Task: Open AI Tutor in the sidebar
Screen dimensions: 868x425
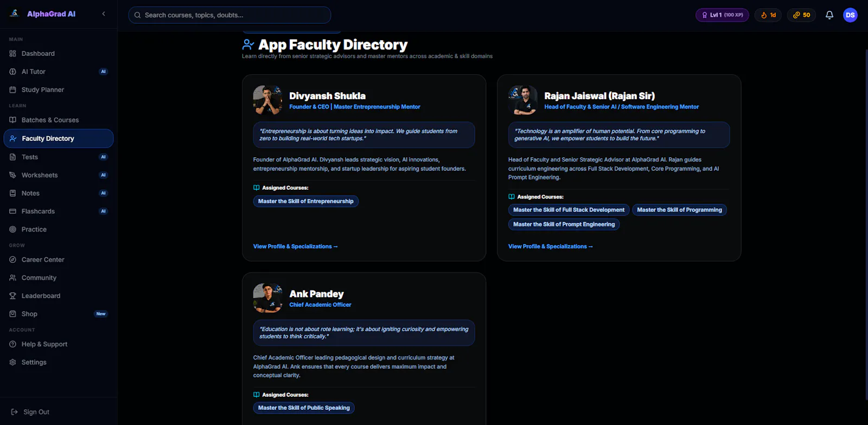Action: point(59,72)
